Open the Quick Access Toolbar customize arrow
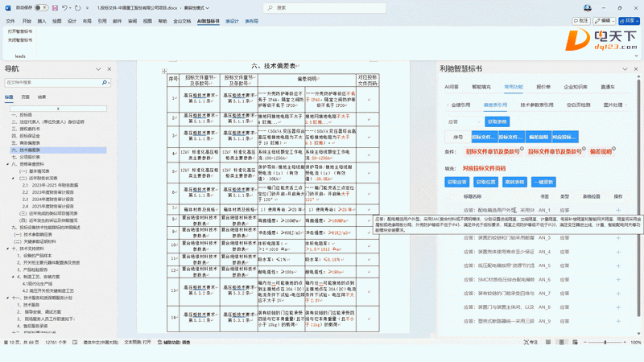This screenshot has height=362, width=644. (87, 8)
